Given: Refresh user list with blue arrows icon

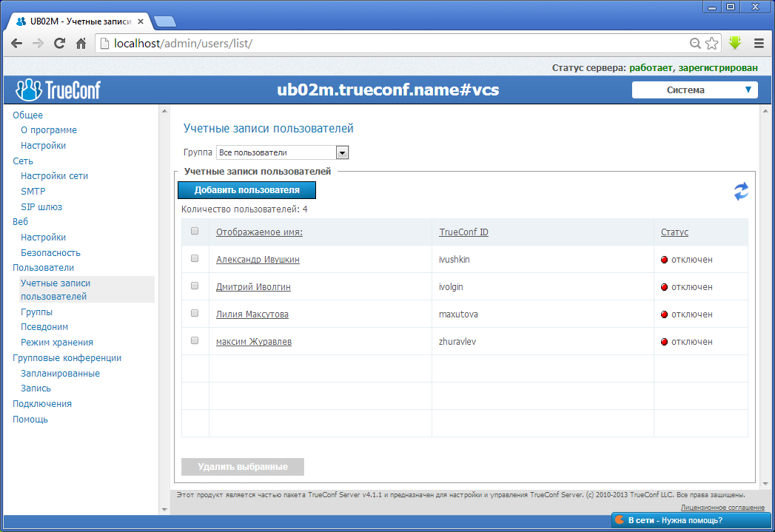Looking at the screenshot, I should point(741,192).
